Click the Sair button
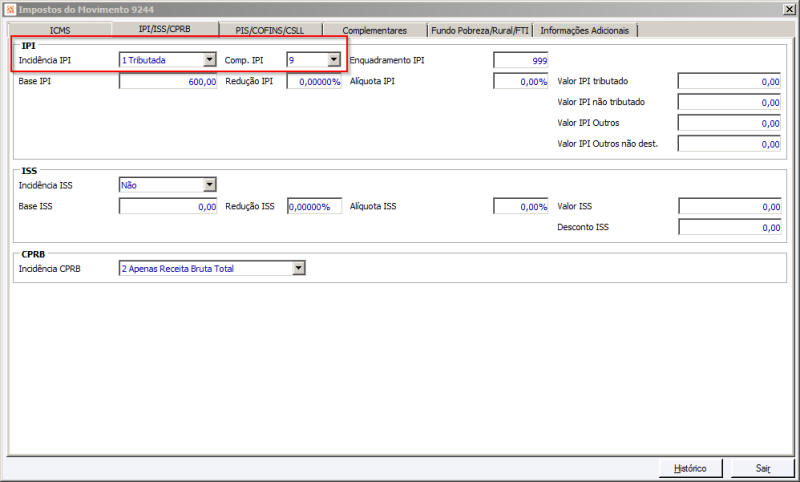The image size is (800, 482). coord(763,468)
